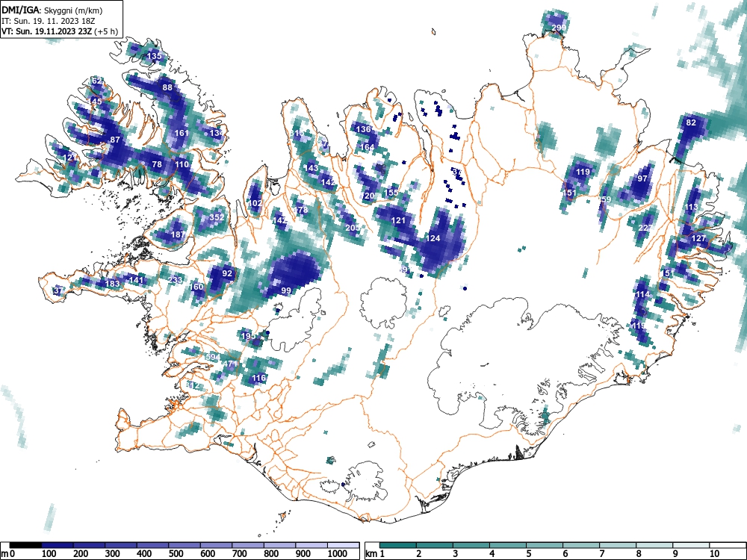747x560 pixels.
Task: Click the visibility value 127 on the map
Action: click(698, 238)
